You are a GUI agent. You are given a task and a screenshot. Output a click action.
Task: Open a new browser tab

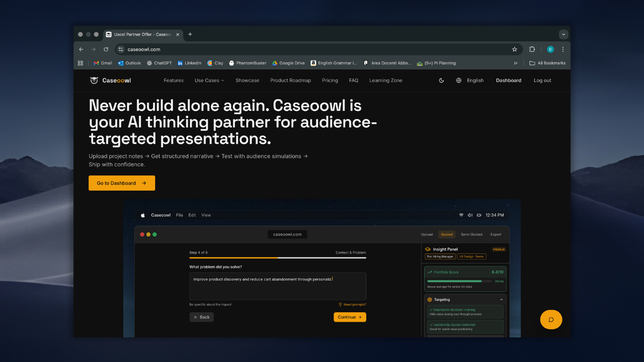pos(190,34)
